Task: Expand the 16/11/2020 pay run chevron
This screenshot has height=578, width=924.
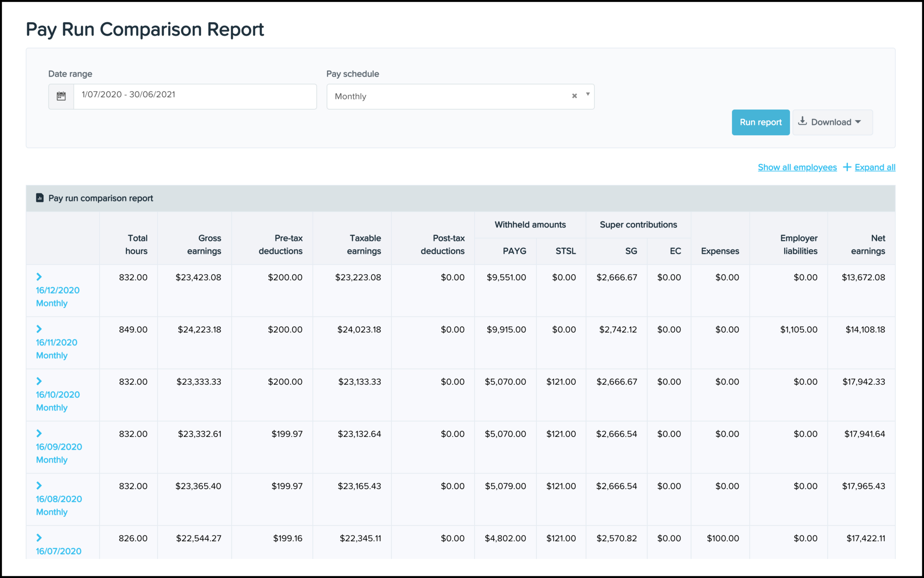Action: (39, 329)
